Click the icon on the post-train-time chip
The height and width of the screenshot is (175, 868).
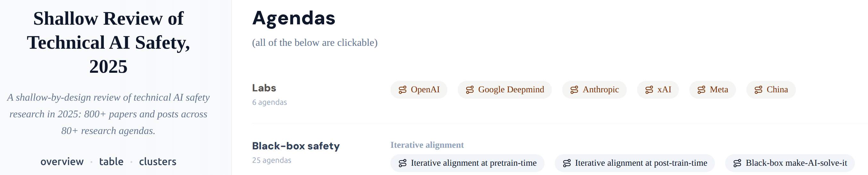567,163
